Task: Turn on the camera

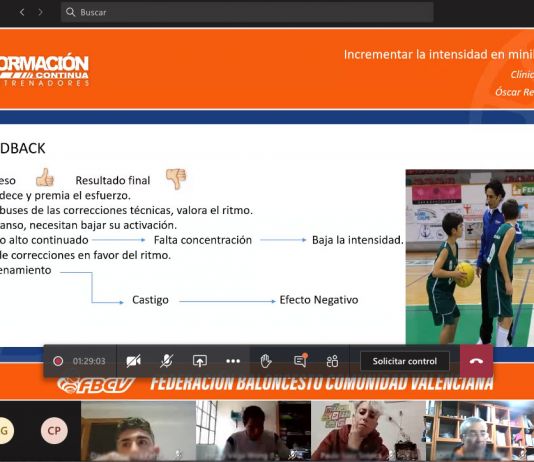Action: point(134,361)
